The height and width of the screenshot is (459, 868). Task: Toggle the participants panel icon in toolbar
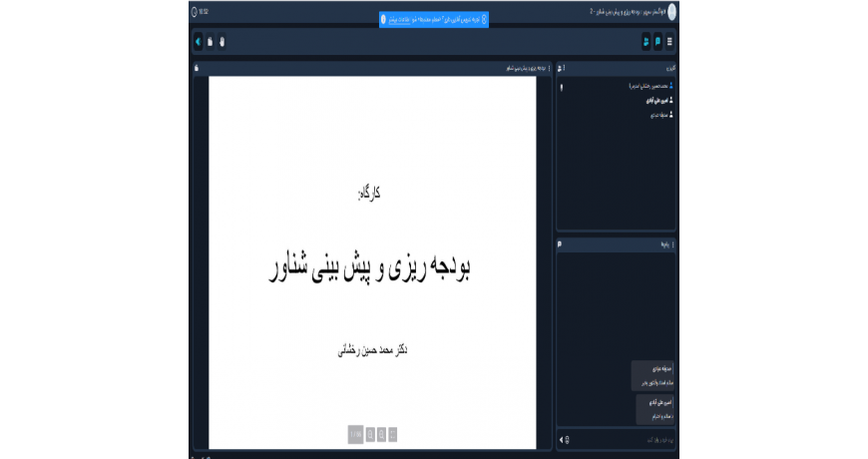click(x=647, y=42)
